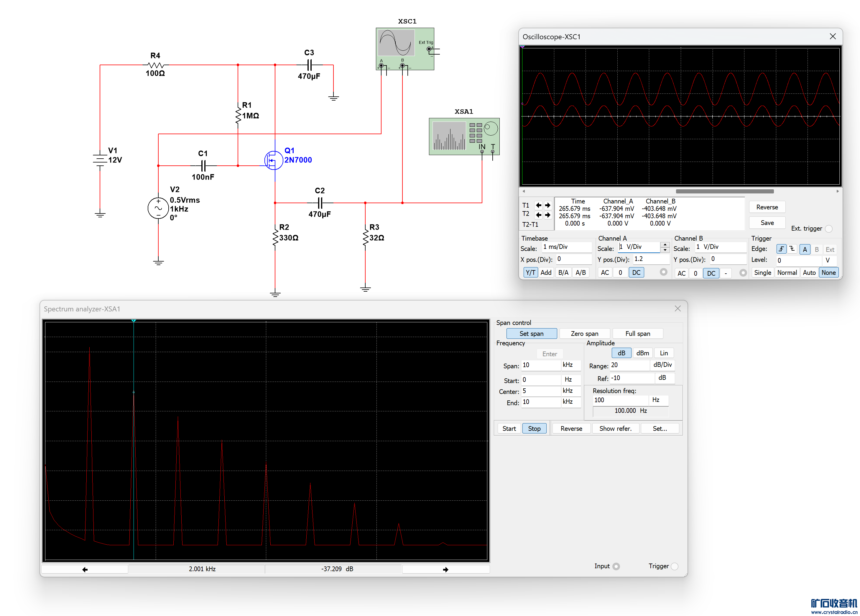Image resolution: width=860 pixels, height=616 pixels.
Task: Switch oscilloscope to A/B mode
Action: click(x=581, y=272)
